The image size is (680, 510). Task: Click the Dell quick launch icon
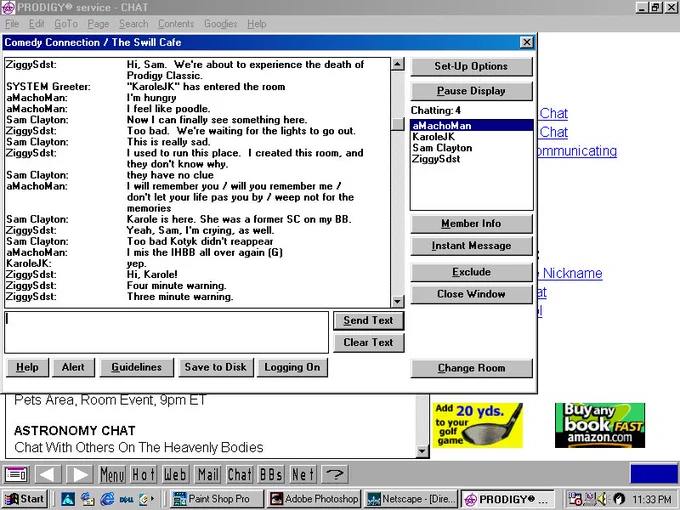click(126, 500)
